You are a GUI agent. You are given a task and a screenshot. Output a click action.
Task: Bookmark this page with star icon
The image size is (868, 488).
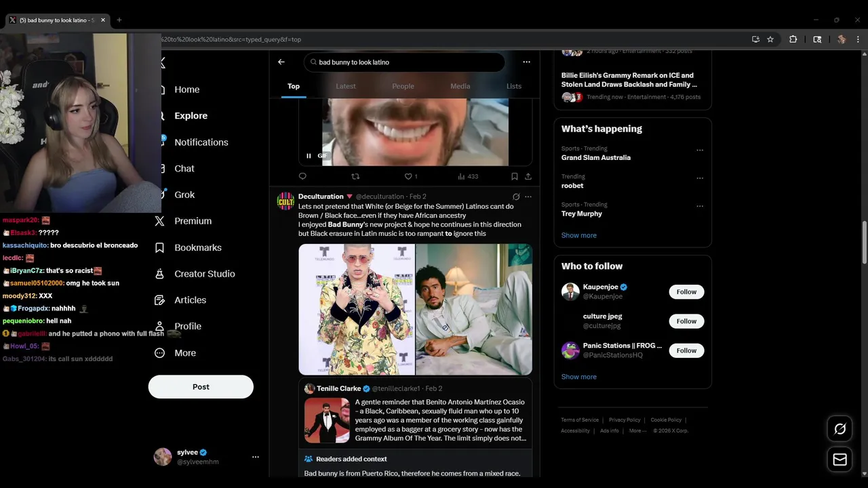(770, 39)
